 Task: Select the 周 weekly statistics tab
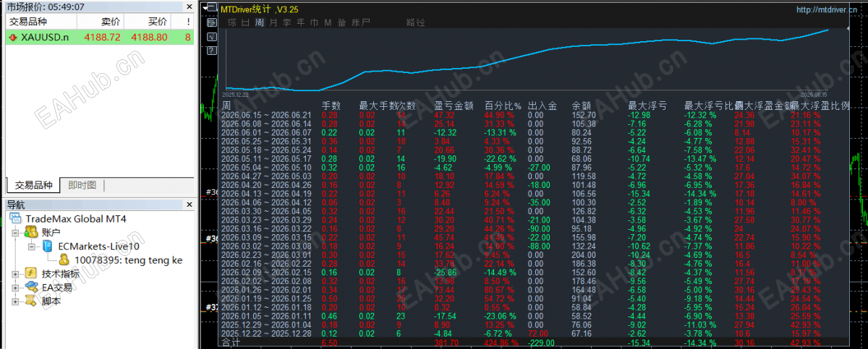coord(259,22)
